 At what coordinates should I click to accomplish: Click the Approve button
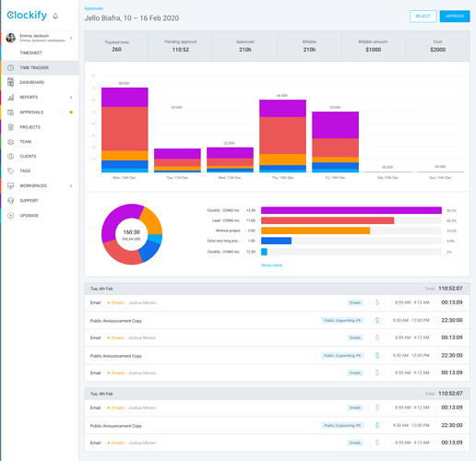tap(455, 17)
